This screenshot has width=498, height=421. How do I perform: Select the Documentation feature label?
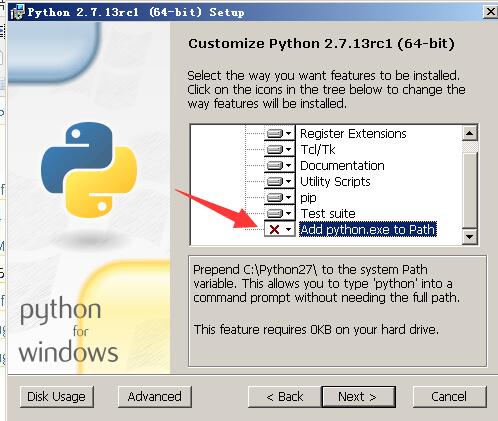pos(342,166)
